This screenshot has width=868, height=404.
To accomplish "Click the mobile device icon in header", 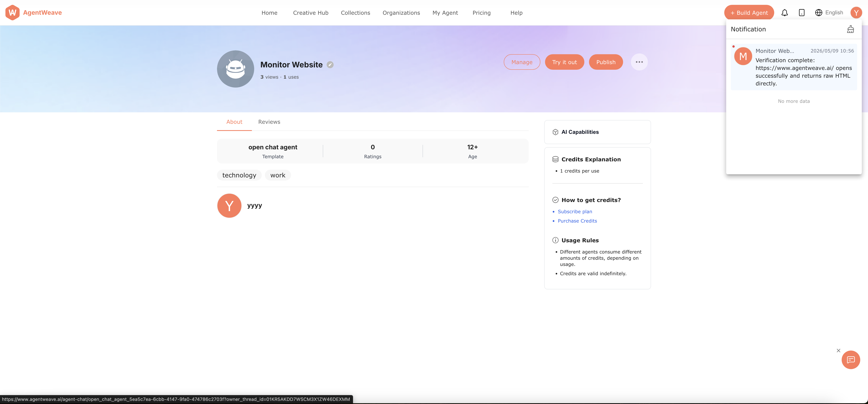I will (802, 13).
